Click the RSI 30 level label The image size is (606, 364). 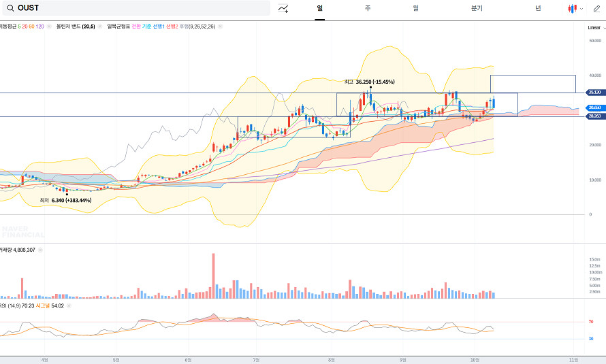(x=591, y=339)
